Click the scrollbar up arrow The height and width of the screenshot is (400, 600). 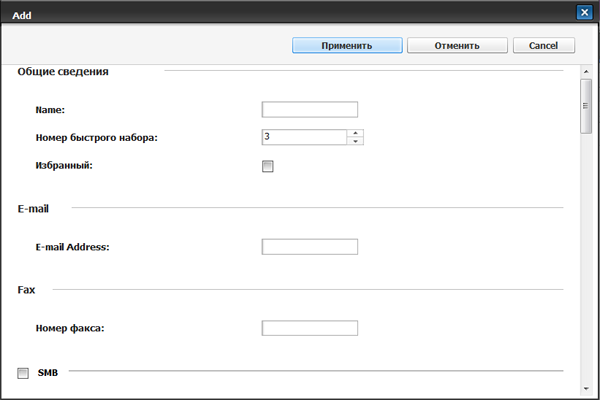pos(587,72)
